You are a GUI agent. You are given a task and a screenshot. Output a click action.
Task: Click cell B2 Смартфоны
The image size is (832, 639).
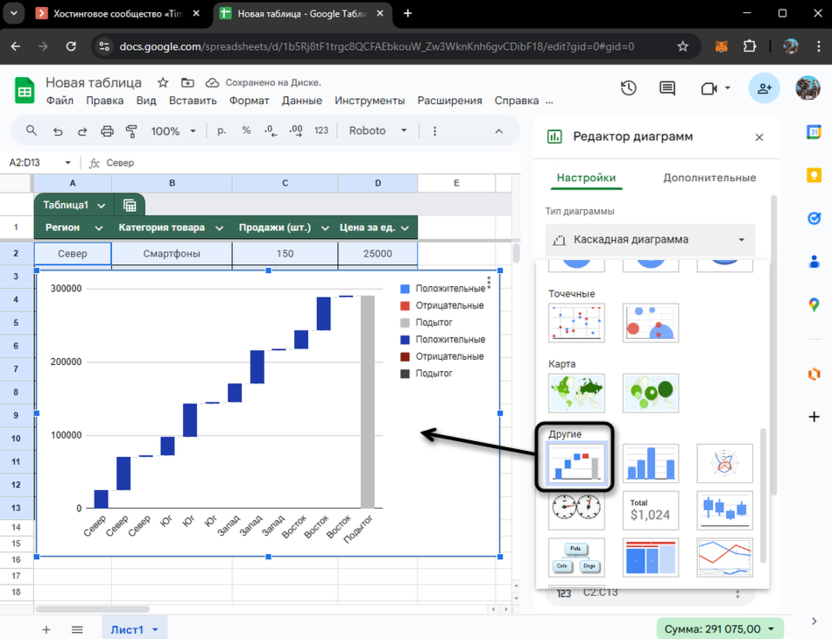point(171,254)
